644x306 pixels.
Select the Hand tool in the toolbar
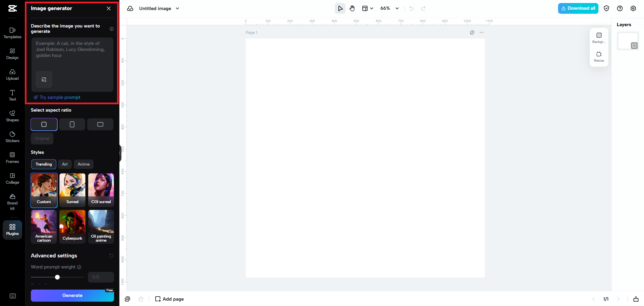352,8
